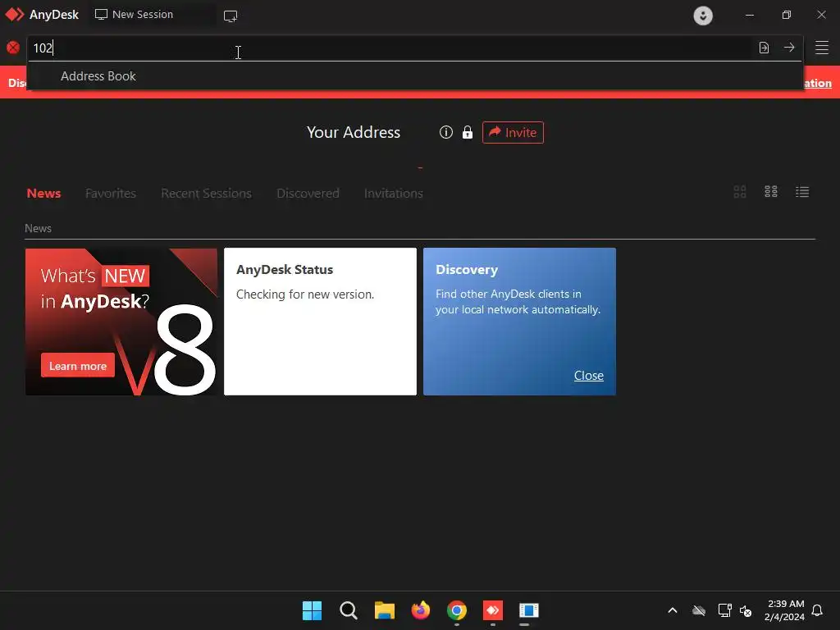Open Windows Search from the taskbar
The image size is (840, 630).
coord(348,610)
